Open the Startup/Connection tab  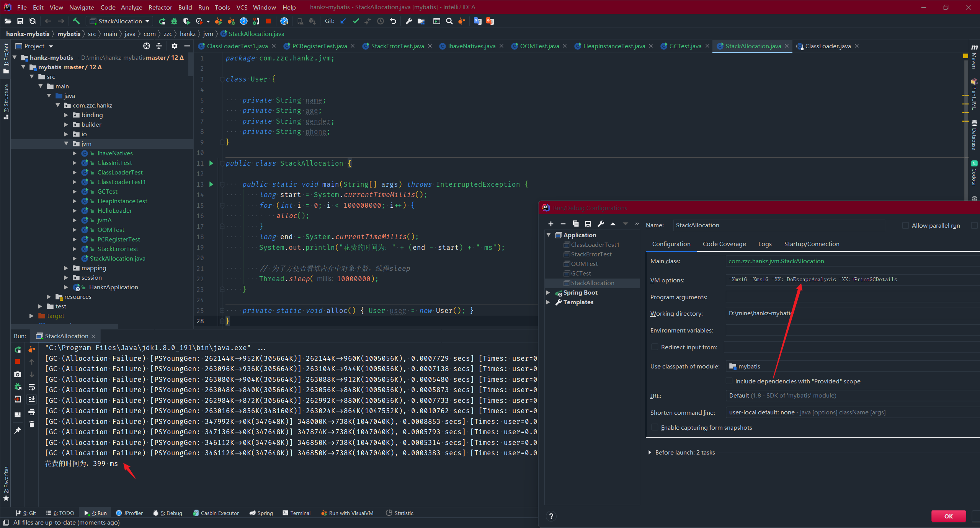[x=812, y=244]
